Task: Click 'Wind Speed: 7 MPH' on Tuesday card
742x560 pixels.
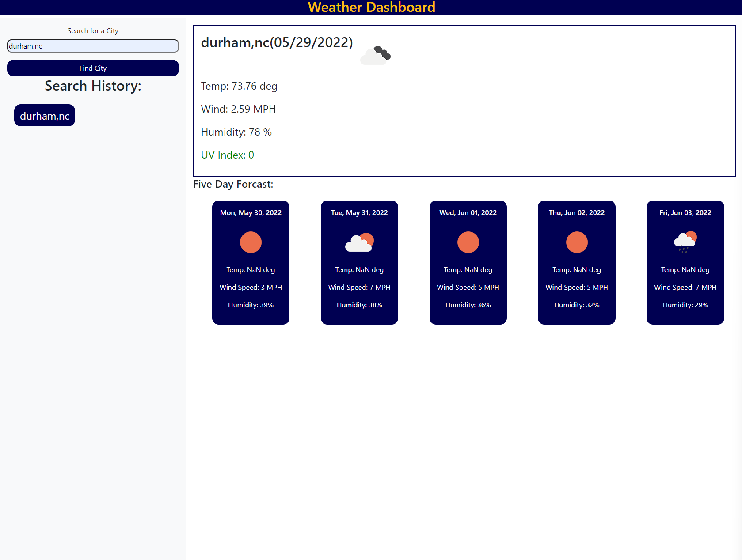Action: (359, 287)
